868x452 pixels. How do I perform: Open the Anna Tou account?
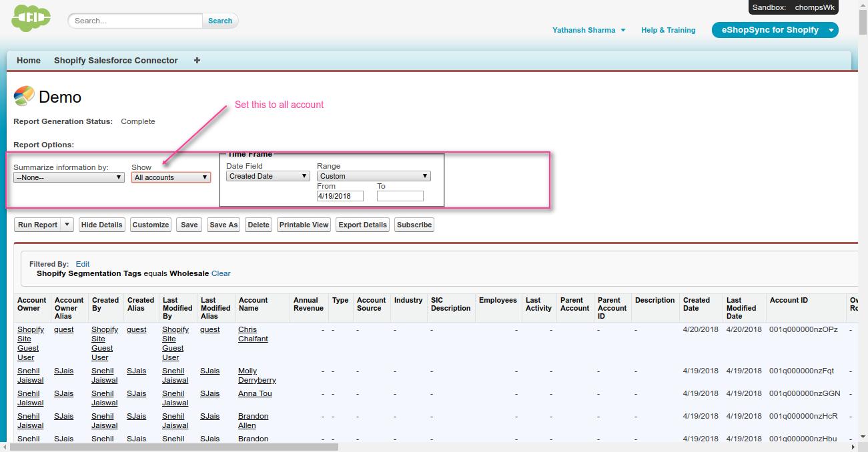point(255,393)
